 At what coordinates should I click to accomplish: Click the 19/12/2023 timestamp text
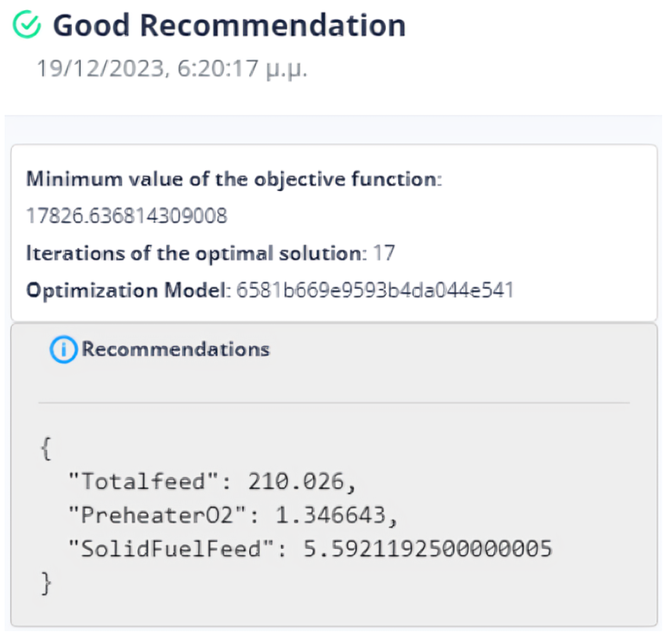point(172,69)
